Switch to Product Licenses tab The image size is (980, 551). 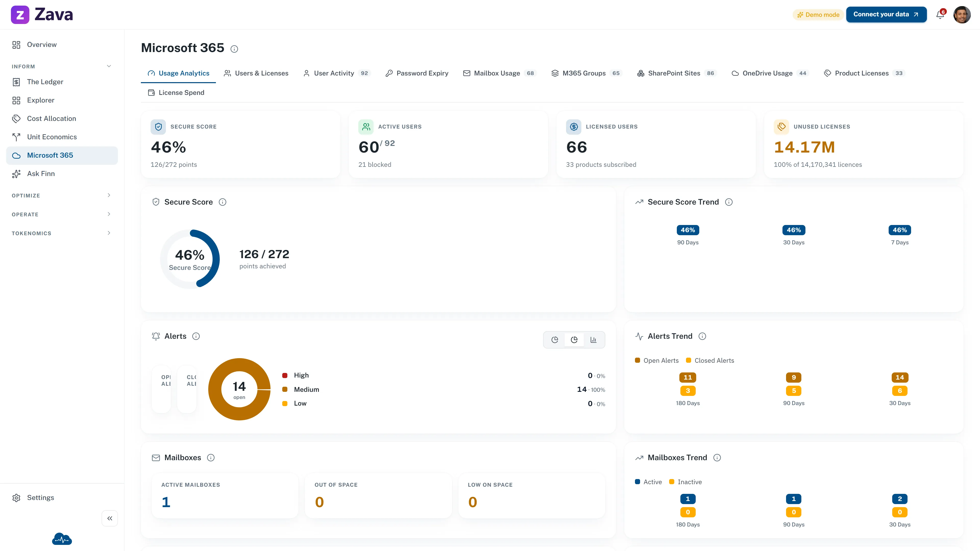(865, 73)
